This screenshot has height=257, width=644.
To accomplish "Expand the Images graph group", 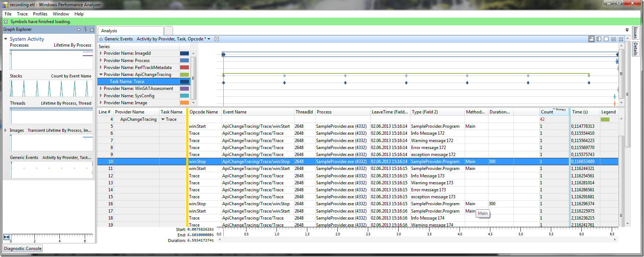I will click(x=5, y=130).
